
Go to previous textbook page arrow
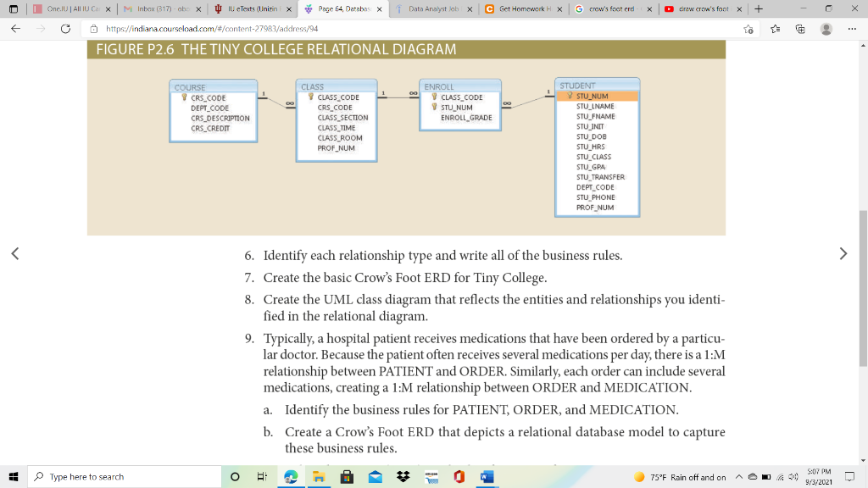[x=15, y=253]
